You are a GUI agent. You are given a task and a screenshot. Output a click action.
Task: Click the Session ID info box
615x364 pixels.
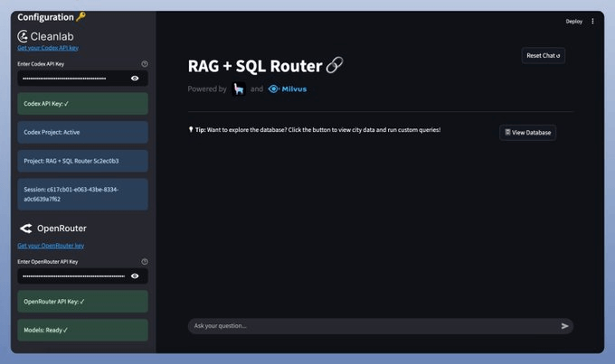83,194
